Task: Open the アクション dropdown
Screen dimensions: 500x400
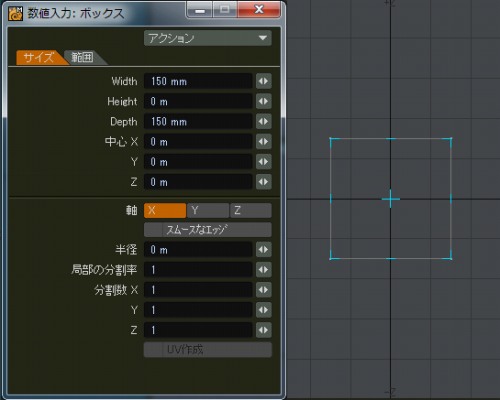Action: tap(208, 38)
